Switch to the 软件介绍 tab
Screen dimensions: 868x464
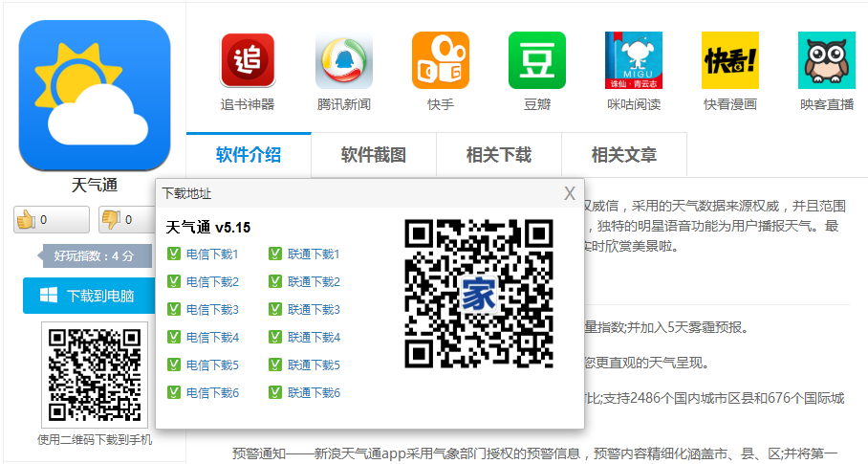(249, 154)
